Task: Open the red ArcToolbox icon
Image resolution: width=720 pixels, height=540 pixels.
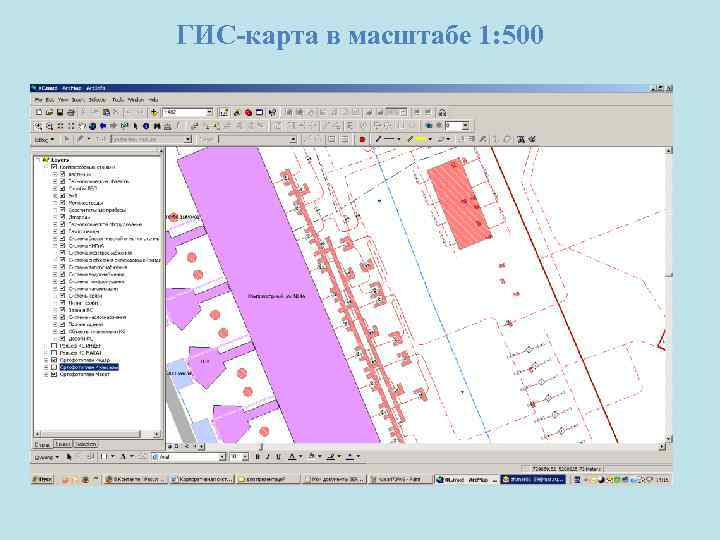Action: 248,112
